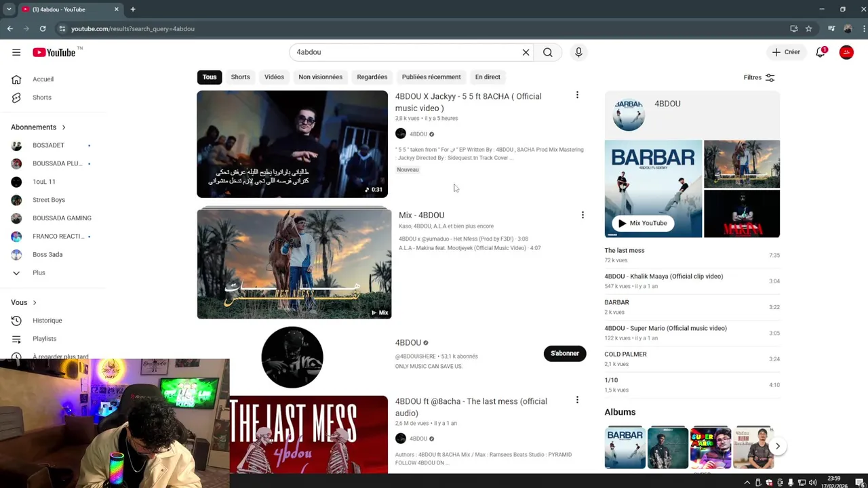This screenshot has width=868, height=488.
Task: Click 4BDOU ft @8acha The last mess title
Action: (x=471, y=407)
